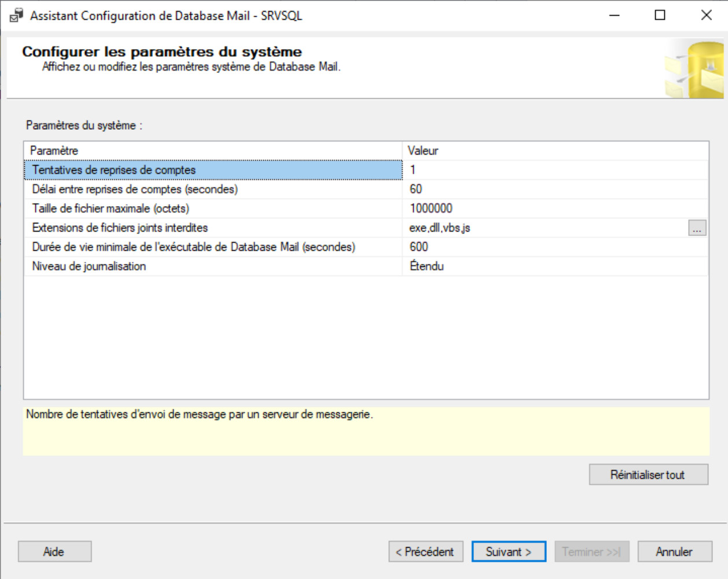Open Aide for this wizard page
The width and height of the screenshot is (728, 579).
click(54, 552)
